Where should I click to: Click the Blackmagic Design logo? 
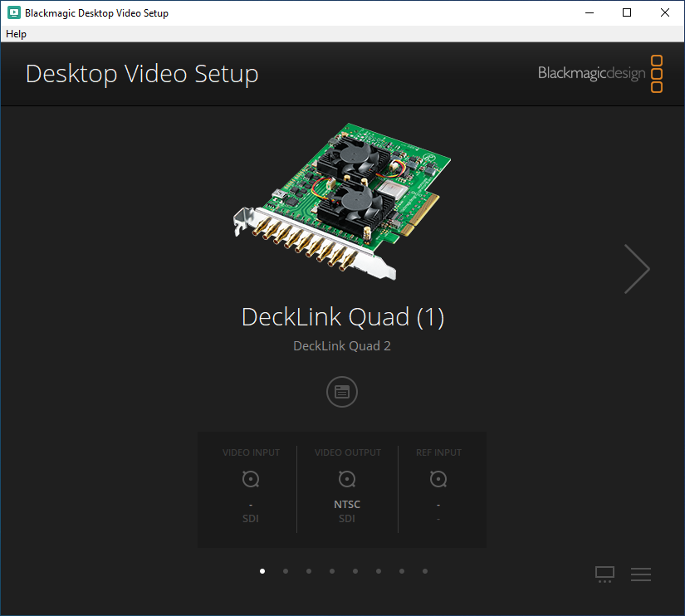click(x=591, y=73)
